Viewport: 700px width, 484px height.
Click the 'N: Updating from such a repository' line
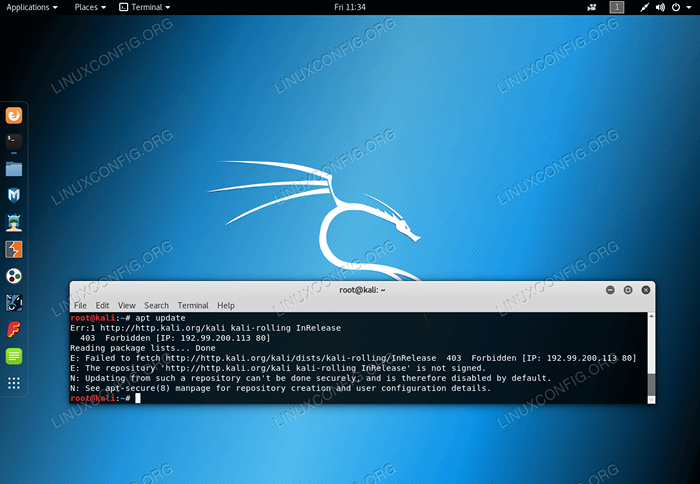click(x=310, y=378)
